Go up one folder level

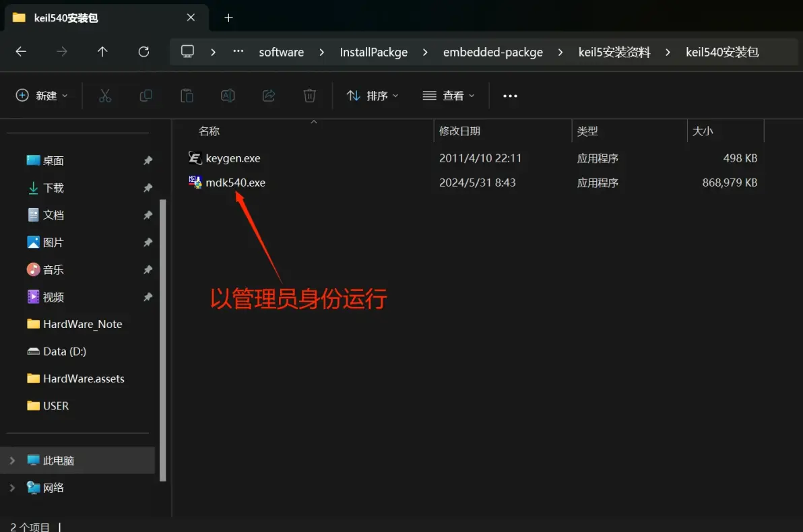click(102, 52)
